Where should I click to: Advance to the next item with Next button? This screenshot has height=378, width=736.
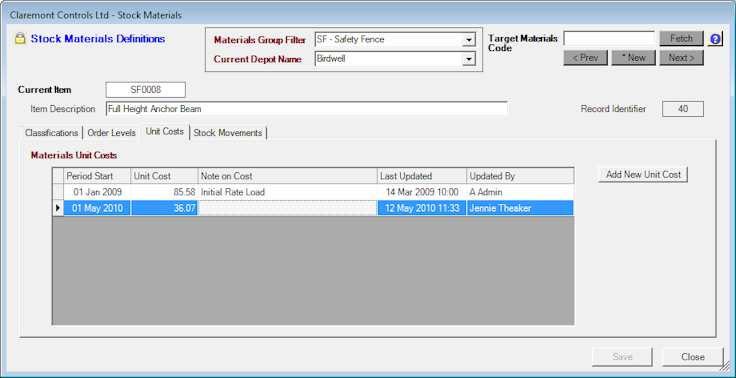pos(682,58)
